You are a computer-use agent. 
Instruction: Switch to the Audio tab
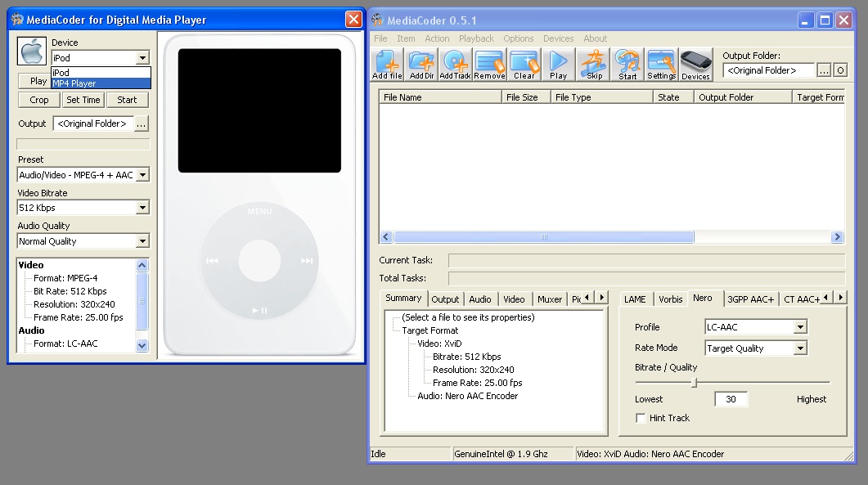click(480, 299)
